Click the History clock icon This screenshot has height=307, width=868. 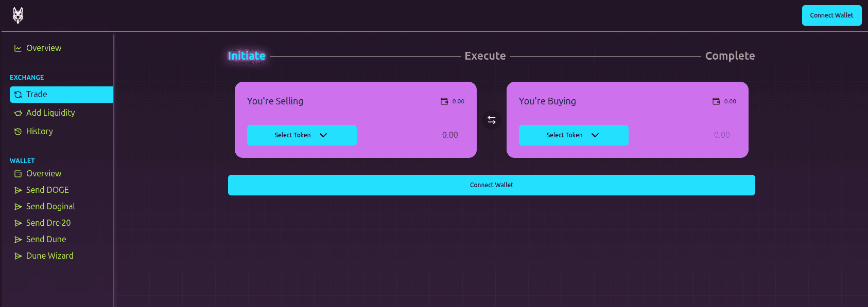point(18,131)
